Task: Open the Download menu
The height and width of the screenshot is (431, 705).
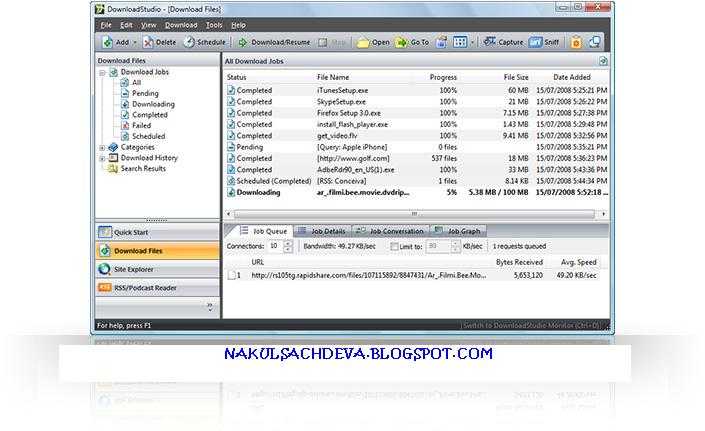Action: tap(181, 25)
